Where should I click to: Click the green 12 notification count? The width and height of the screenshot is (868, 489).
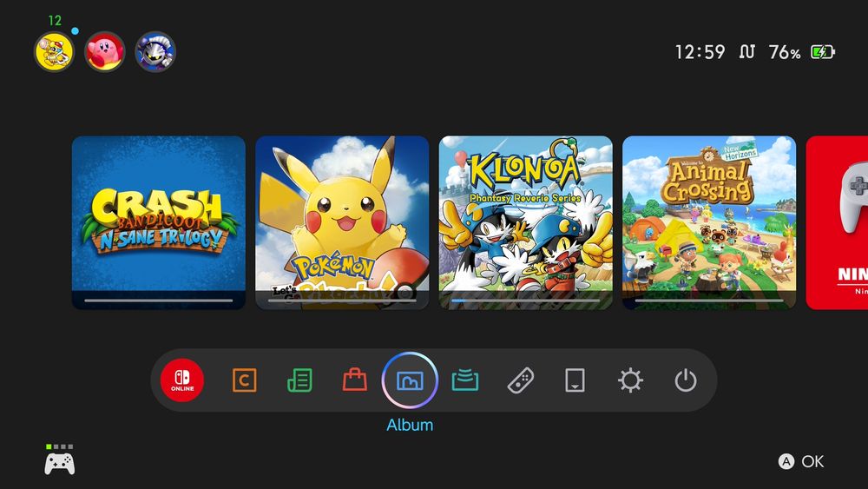click(x=55, y=21)
